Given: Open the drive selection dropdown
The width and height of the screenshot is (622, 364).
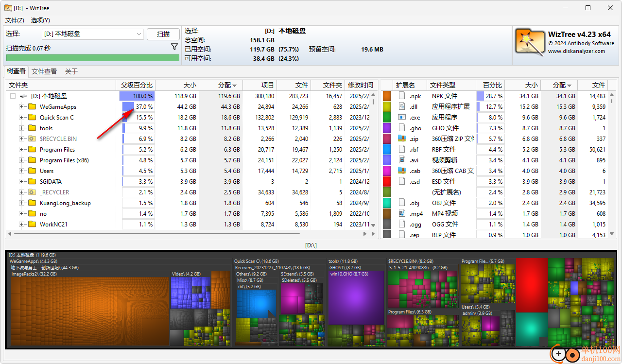Looking at the screenshot, I should point(138,34).
